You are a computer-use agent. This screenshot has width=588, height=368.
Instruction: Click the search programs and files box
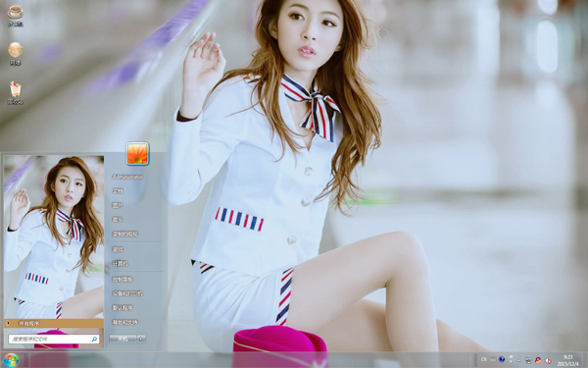[x=54, y=340]
